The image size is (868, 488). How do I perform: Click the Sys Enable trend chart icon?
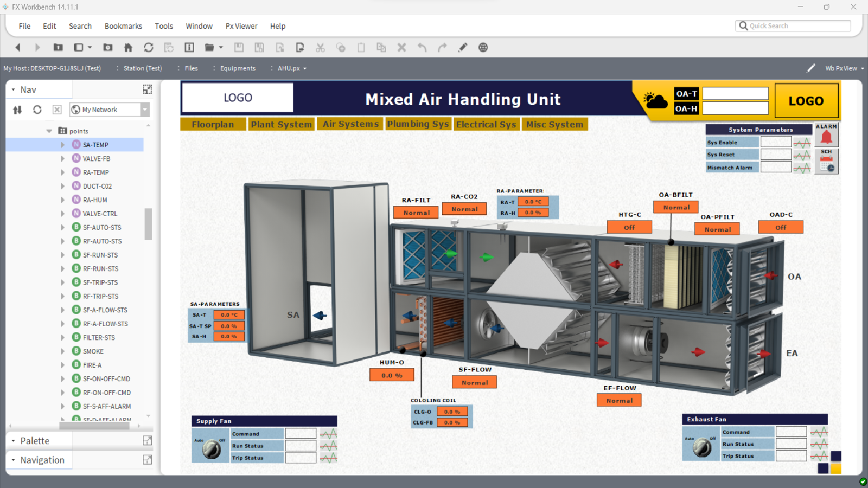pos(802,143)
